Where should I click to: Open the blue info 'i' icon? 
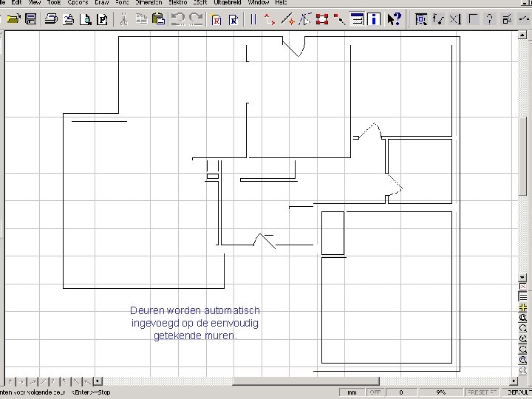click(374, 18)
